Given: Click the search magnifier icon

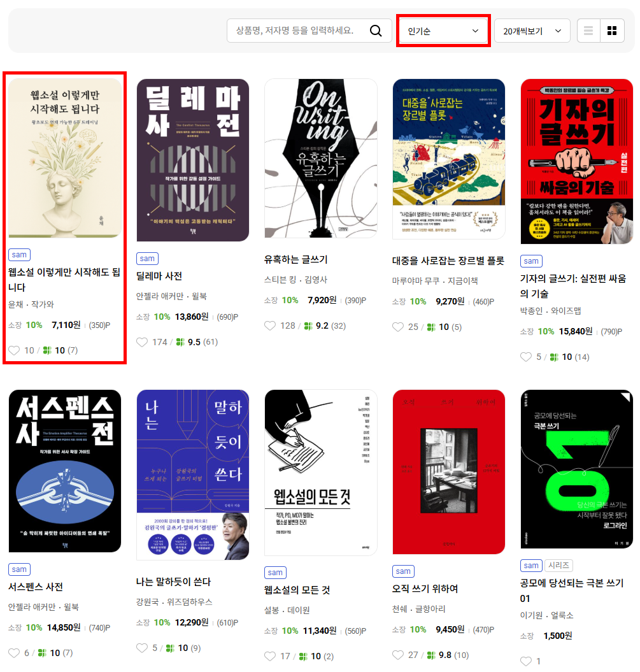Looking at the screenshot, I should pos(375,31).
